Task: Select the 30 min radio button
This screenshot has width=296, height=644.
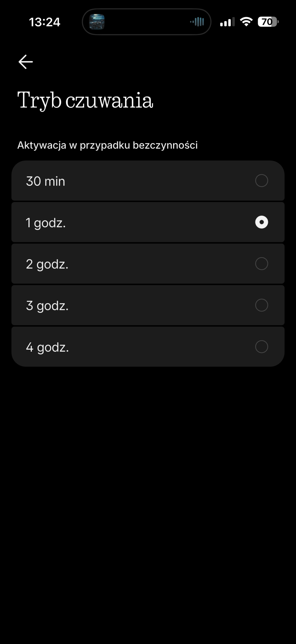Action: (261, 181)
